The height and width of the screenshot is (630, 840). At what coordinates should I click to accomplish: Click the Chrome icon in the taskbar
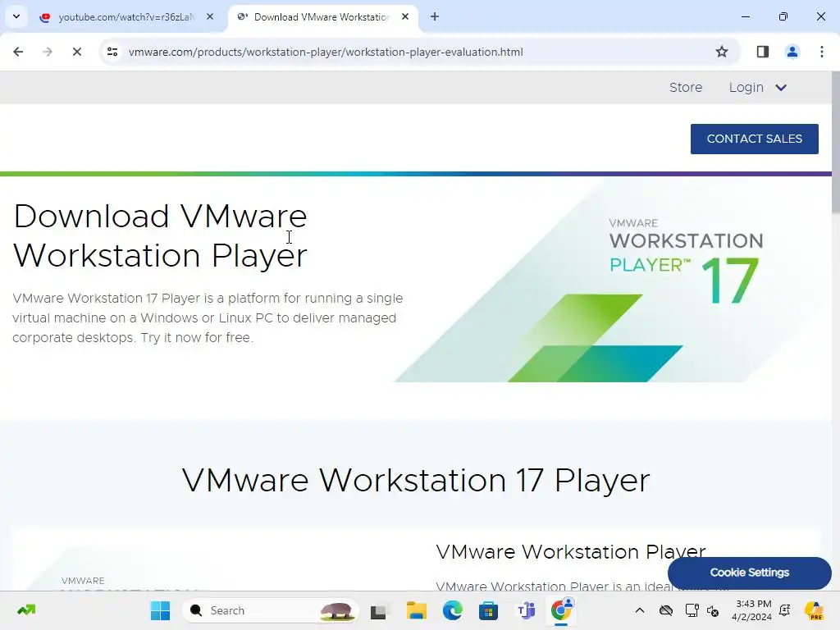click(x=561, y=610)
